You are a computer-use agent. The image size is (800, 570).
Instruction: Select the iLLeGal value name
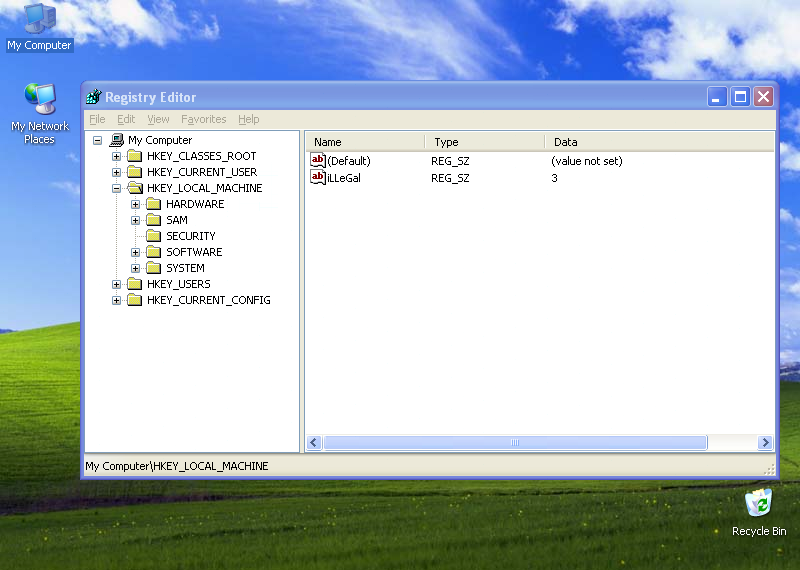pos(344,178)
